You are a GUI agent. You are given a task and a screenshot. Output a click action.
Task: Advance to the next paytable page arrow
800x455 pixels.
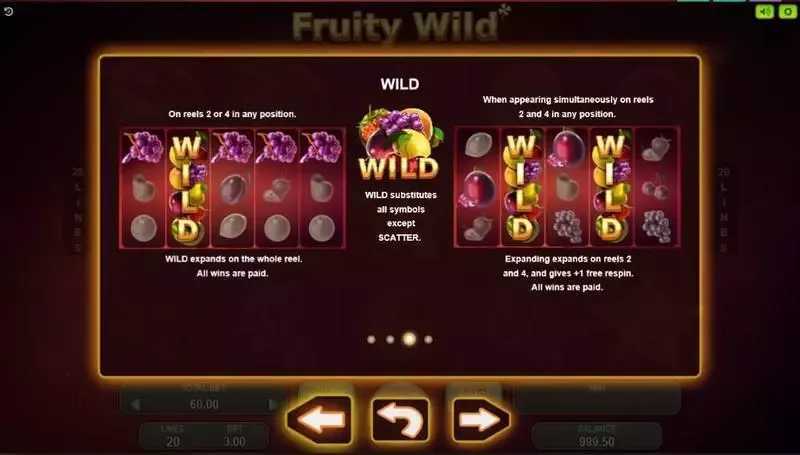click(x=480, y=419)
